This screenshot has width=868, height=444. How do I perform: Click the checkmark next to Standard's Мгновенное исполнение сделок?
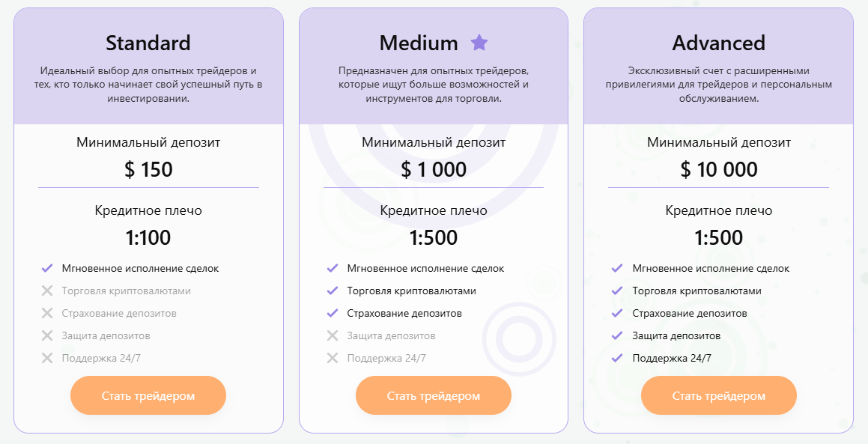47,268
